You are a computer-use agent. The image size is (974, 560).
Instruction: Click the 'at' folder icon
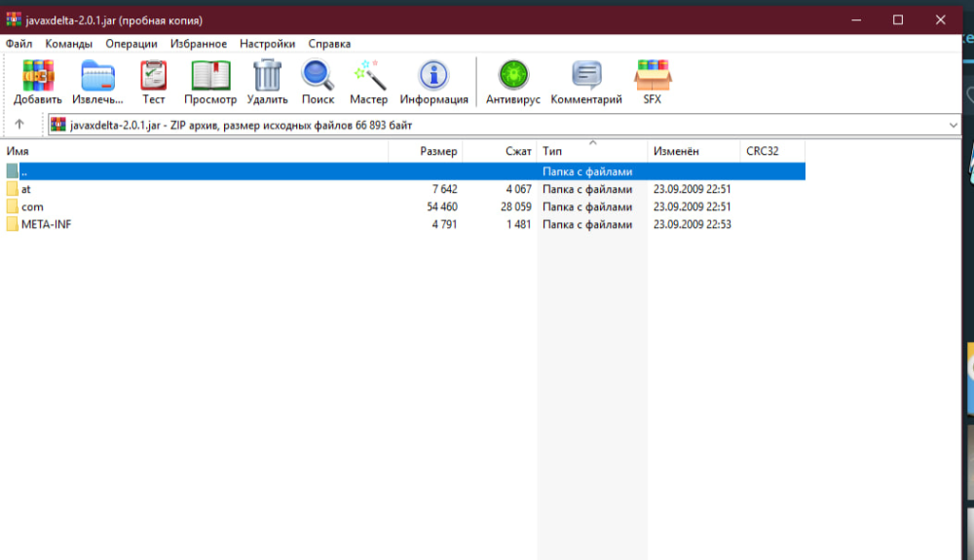point(13,189)
